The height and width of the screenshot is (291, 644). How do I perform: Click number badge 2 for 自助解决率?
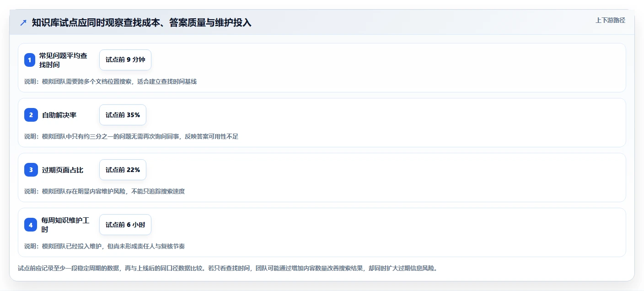(31, 115)
